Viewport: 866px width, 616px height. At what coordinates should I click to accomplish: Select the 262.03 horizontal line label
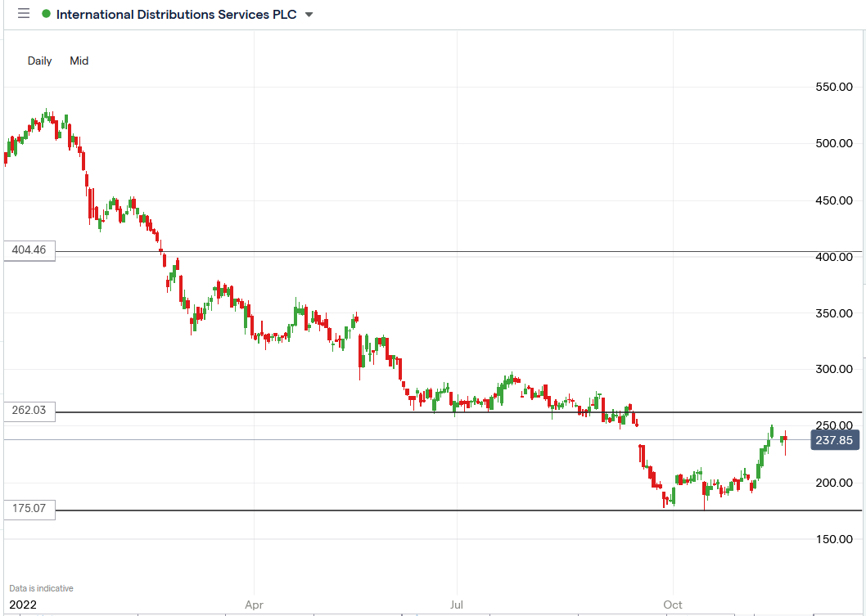pyautogui.click(x=29, y=411)
